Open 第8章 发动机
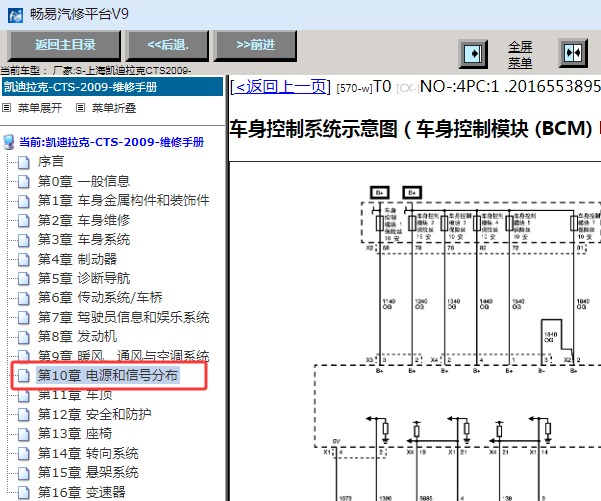 click(77, 337)
